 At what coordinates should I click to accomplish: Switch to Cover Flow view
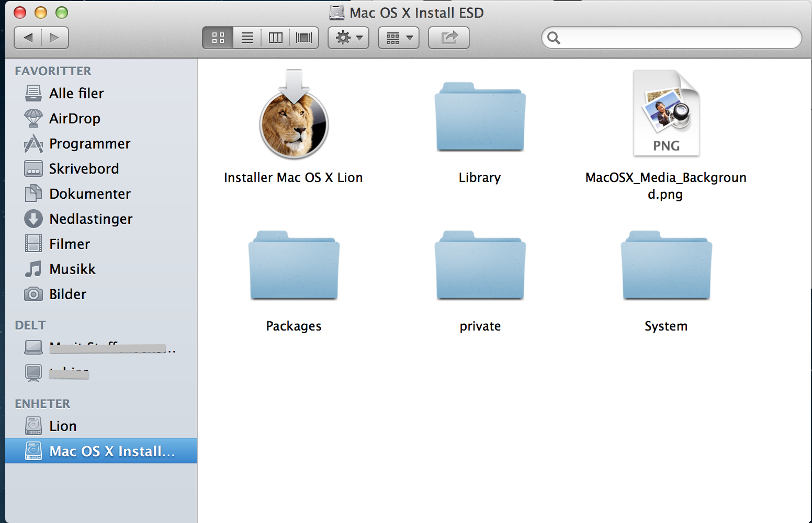(304, 38)
